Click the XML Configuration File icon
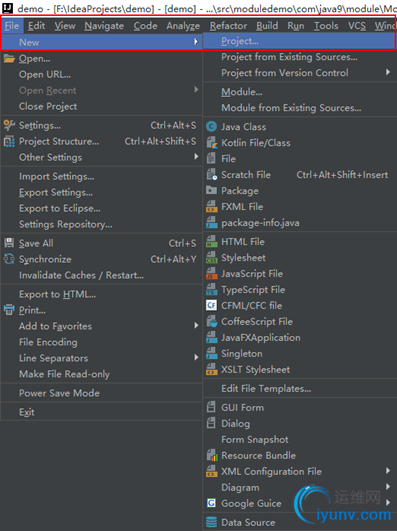This screenshot has height=531, width=397. pos(212,471)
